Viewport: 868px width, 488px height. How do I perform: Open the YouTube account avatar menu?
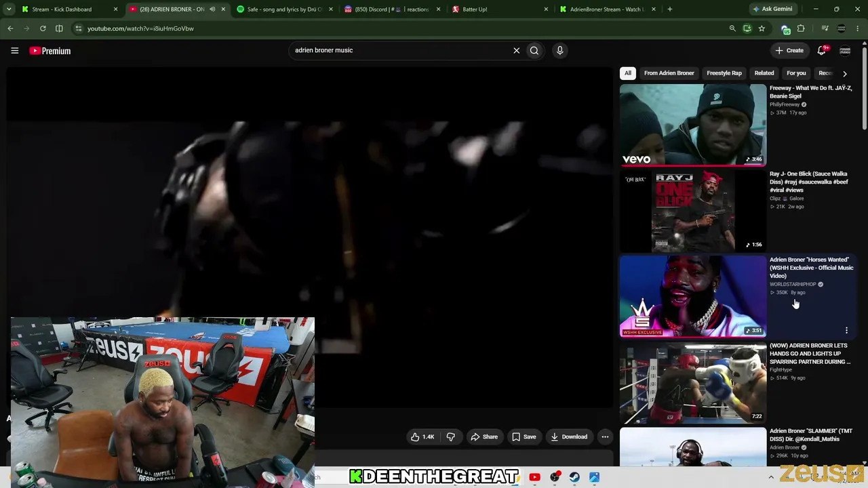point(845,50)
